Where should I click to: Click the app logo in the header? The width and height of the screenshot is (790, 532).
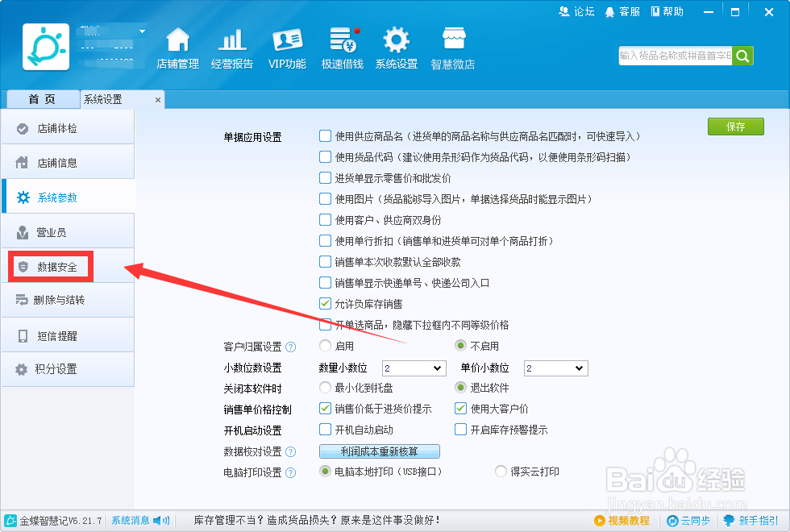click(x=46, y=47)
